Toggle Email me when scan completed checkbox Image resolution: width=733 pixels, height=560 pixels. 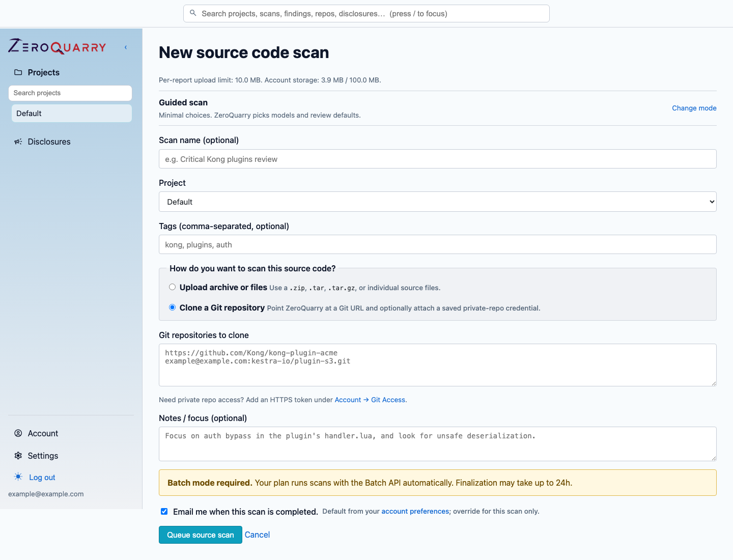pos(164,512)
